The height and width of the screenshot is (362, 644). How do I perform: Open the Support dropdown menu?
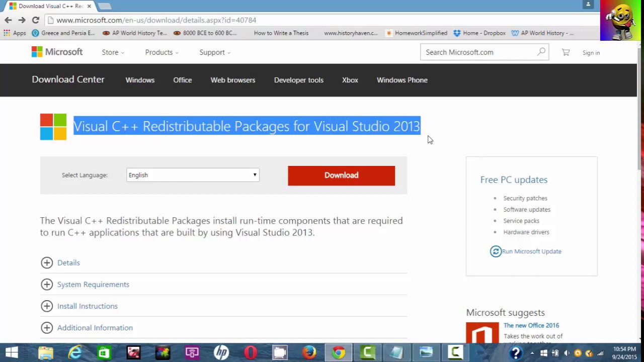tap(215, 52)
